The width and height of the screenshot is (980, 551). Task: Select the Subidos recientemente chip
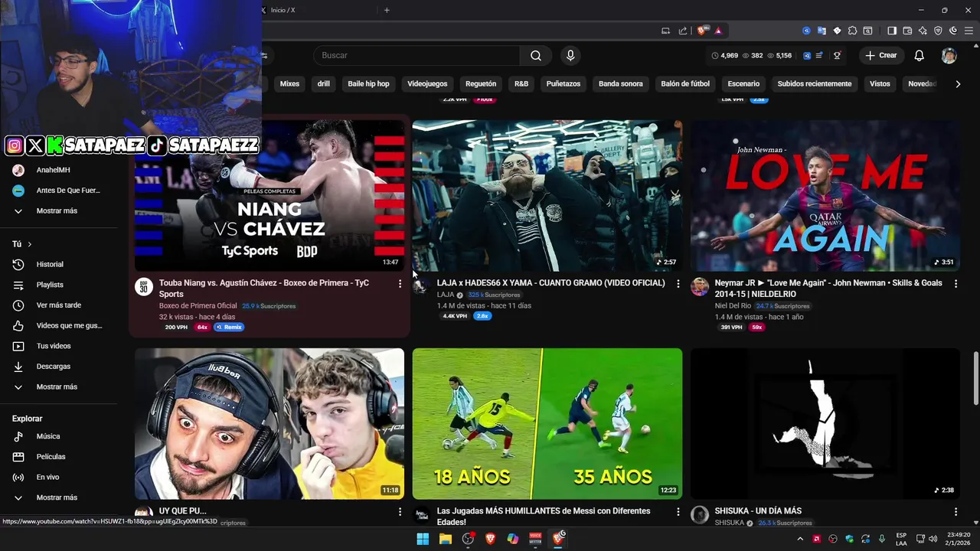[x=814, y=83]
